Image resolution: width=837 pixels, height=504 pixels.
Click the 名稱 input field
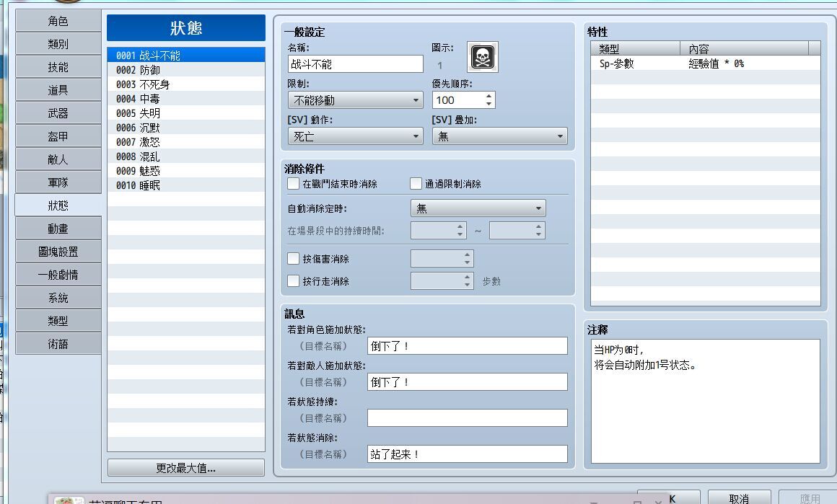click(x=355, y=64)
